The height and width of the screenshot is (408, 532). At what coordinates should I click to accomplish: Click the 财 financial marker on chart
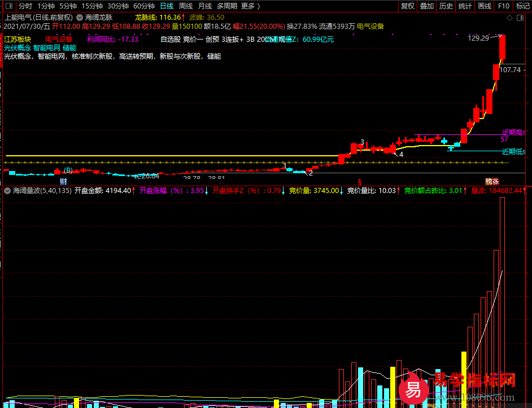63,182
